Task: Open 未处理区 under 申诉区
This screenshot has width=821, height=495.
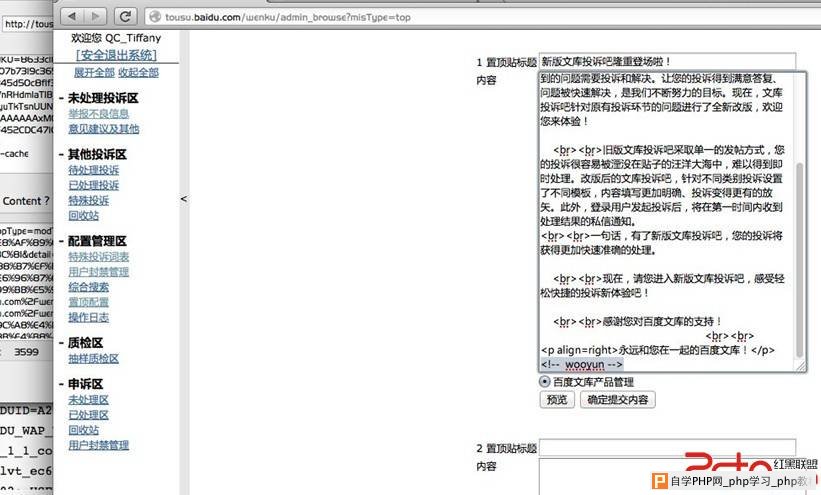Action: click(88, 400)
